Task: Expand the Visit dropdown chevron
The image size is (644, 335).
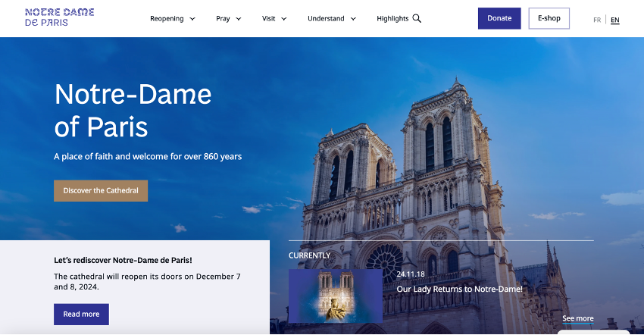Action: point(284,19)
